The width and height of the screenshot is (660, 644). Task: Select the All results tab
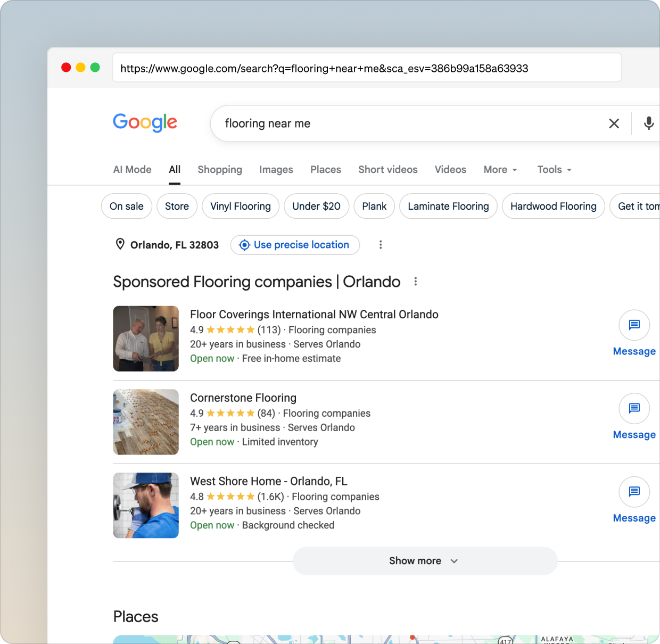click(175, 170)
